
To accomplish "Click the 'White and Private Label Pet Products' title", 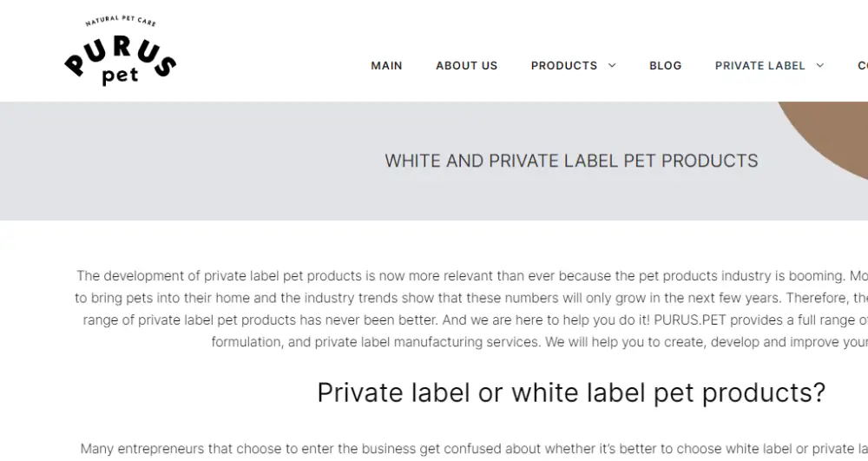I will [571, 161].
